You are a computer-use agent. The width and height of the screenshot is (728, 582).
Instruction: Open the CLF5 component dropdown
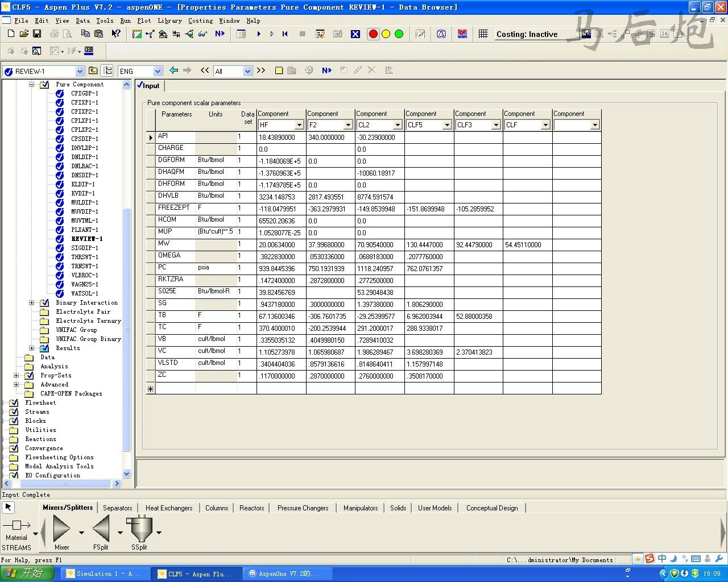[447, 125]
